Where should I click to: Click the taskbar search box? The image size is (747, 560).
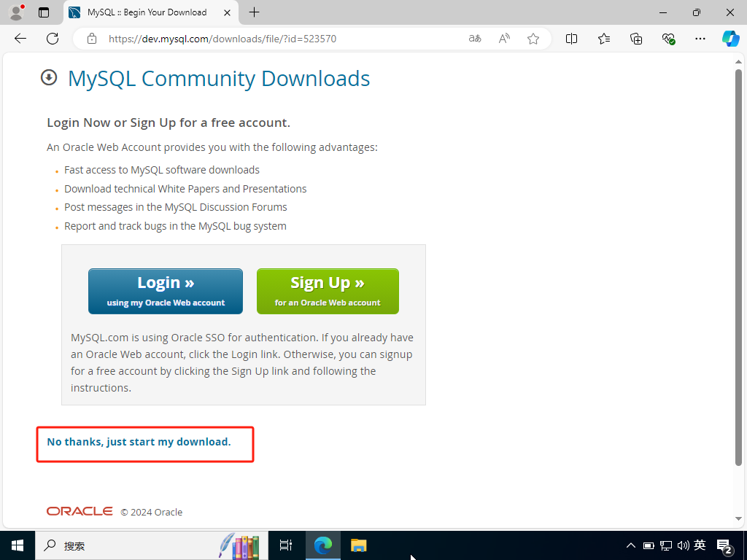[x=152, y=545]
